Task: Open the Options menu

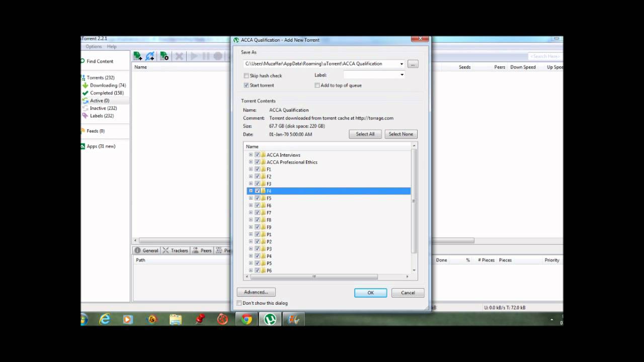Action: (94, 47)
